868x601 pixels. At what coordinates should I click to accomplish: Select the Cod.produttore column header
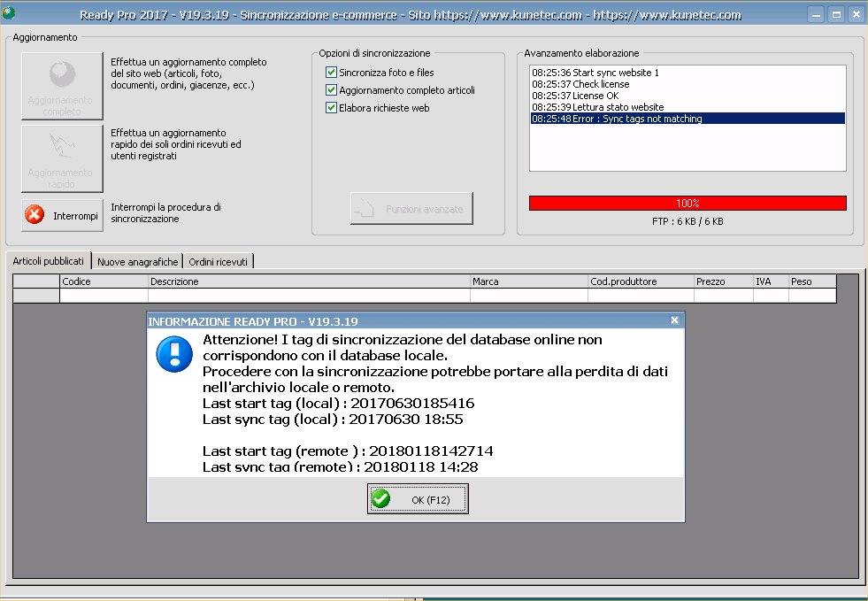641,281
